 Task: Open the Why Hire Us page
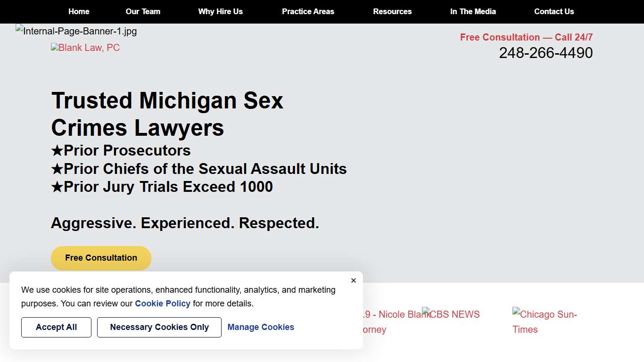(x=220, y=12)
